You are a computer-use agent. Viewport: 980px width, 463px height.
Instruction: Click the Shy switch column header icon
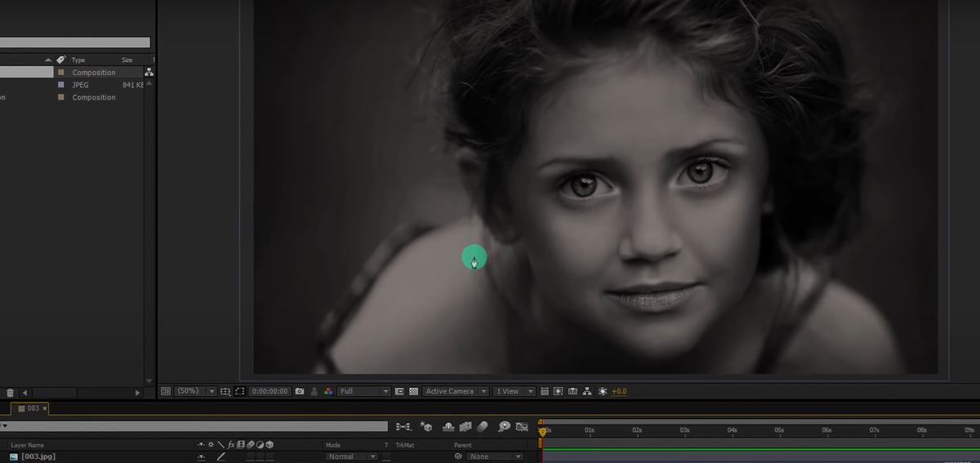tap(201, 445)
